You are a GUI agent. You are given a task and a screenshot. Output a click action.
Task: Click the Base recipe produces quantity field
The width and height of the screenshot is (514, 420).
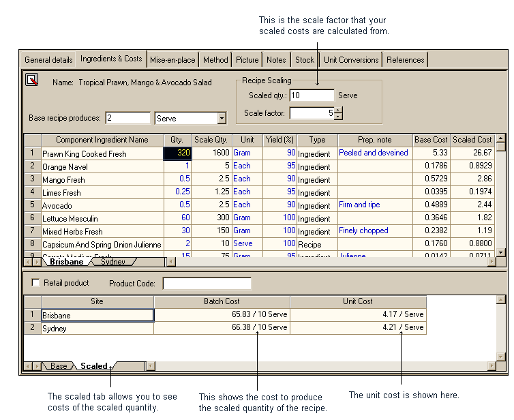point(128,118)
